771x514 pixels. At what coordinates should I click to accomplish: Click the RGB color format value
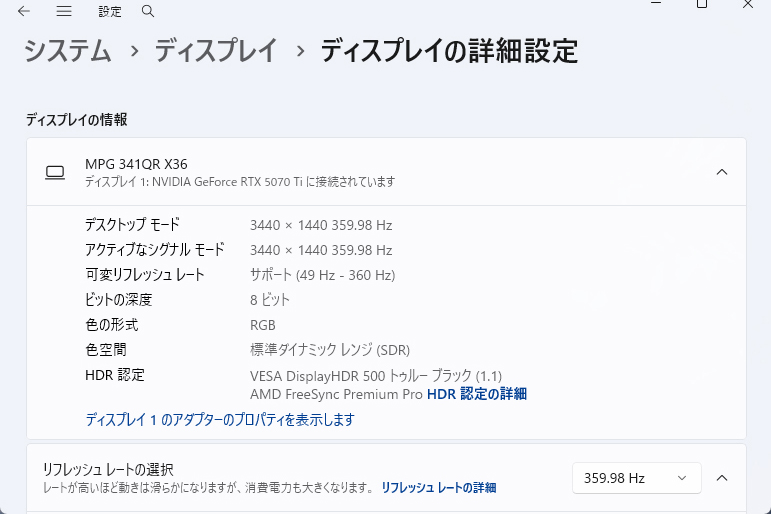coord(263,325)
